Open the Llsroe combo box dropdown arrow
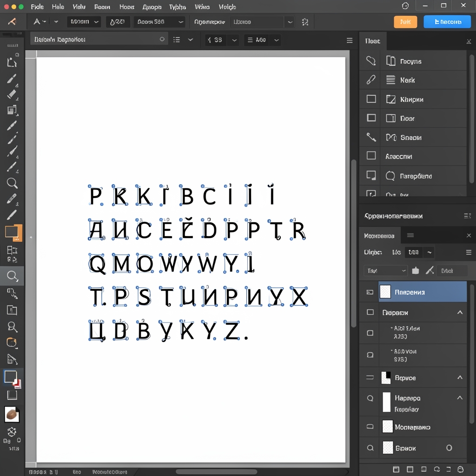The width and height of the screenshot is (476, 476). pyautogui.click(x=290, y=22)
